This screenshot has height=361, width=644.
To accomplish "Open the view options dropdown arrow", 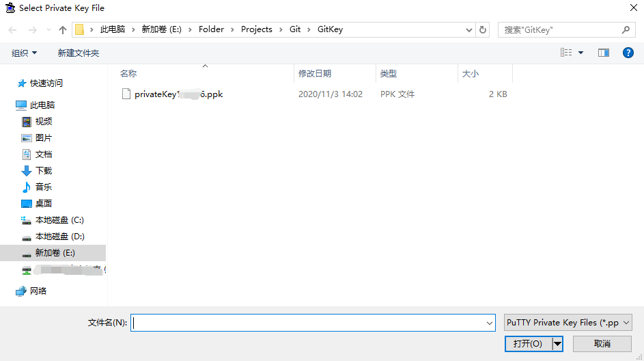I will 580,53.
